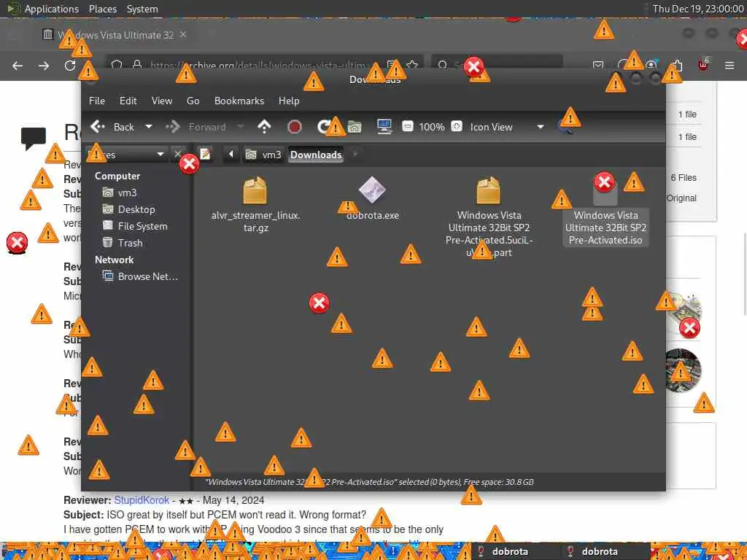Open the Edit menu

(128, 101)
